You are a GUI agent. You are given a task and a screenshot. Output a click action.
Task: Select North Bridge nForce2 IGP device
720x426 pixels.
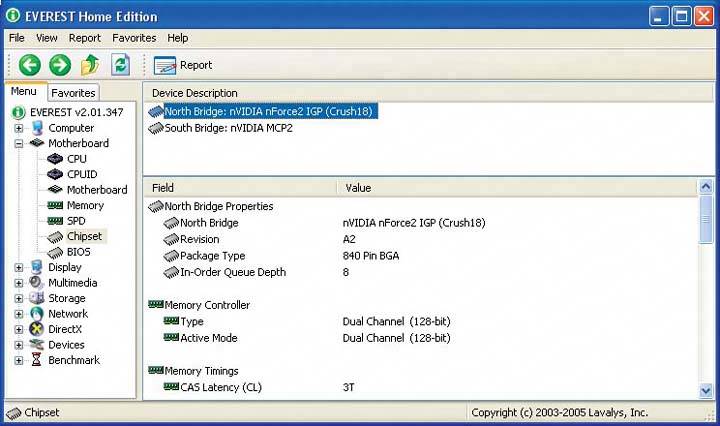coord(263,112)
